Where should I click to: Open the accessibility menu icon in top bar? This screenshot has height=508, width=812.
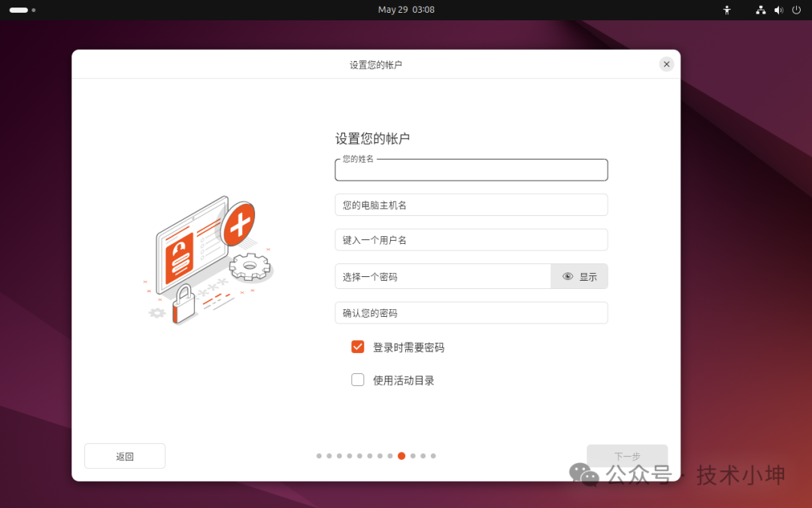pos(726,10)
